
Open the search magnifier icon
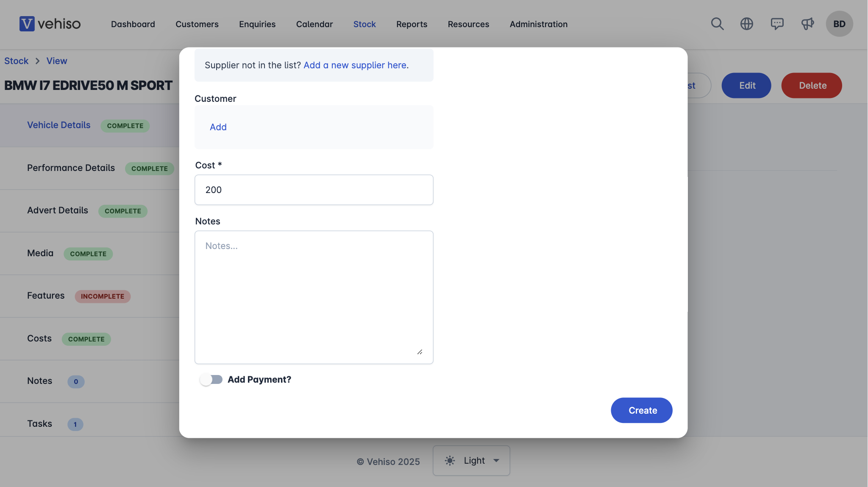717,24
